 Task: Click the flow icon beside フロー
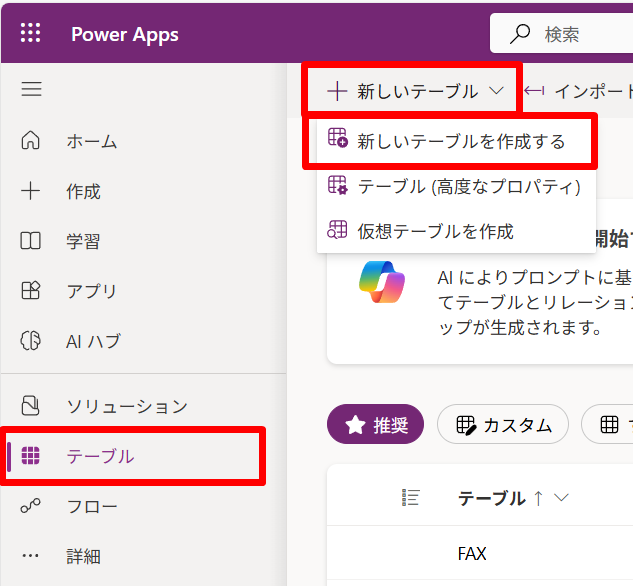tap(31, 506)
